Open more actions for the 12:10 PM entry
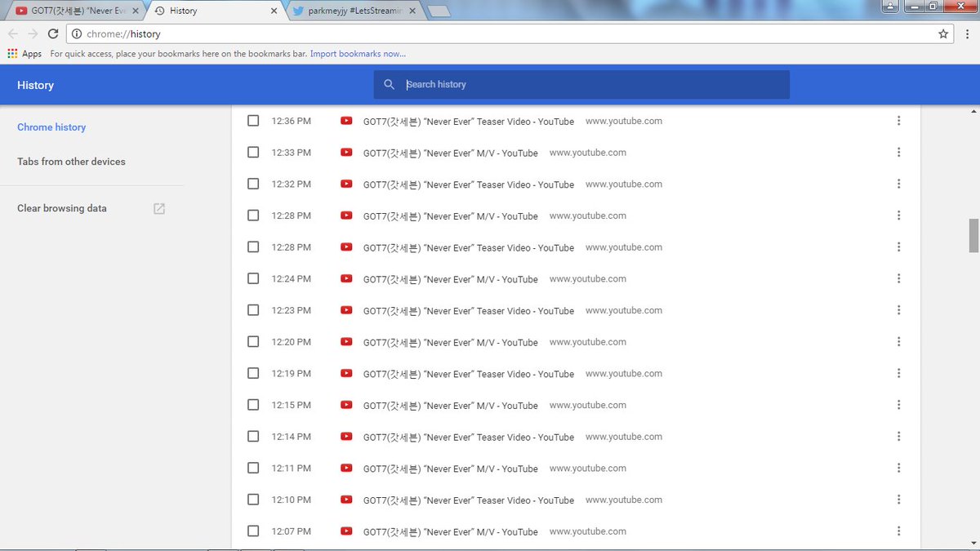The width and height of the screenshot is (980, 551). point(898,500)
